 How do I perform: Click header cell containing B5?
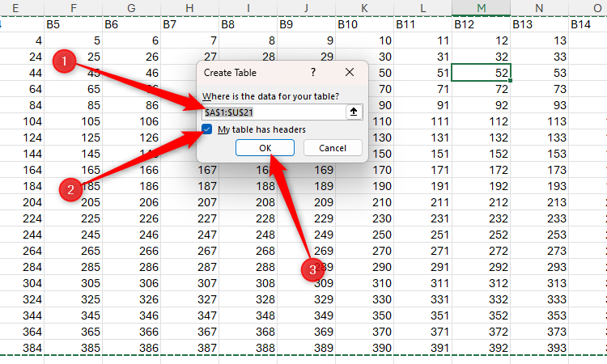tap(74, 25)
